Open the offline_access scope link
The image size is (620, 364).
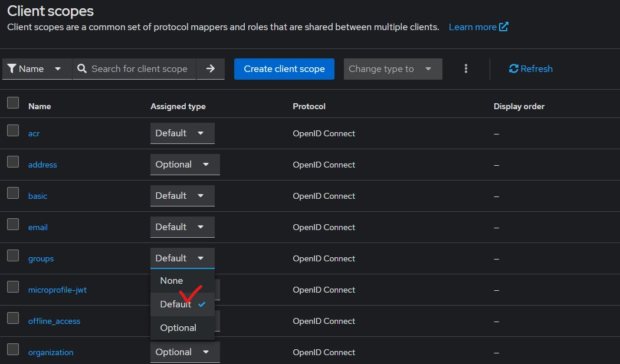coord(54,322)
